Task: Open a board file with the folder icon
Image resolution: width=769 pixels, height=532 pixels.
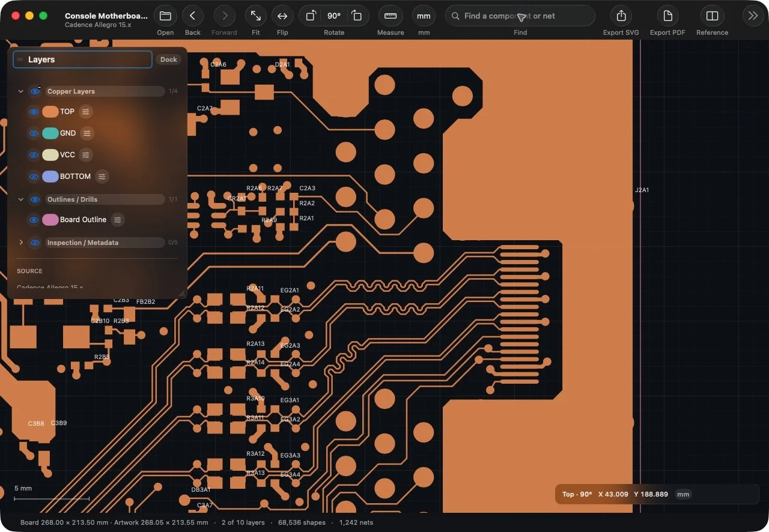Action: (x=165, y=16)
